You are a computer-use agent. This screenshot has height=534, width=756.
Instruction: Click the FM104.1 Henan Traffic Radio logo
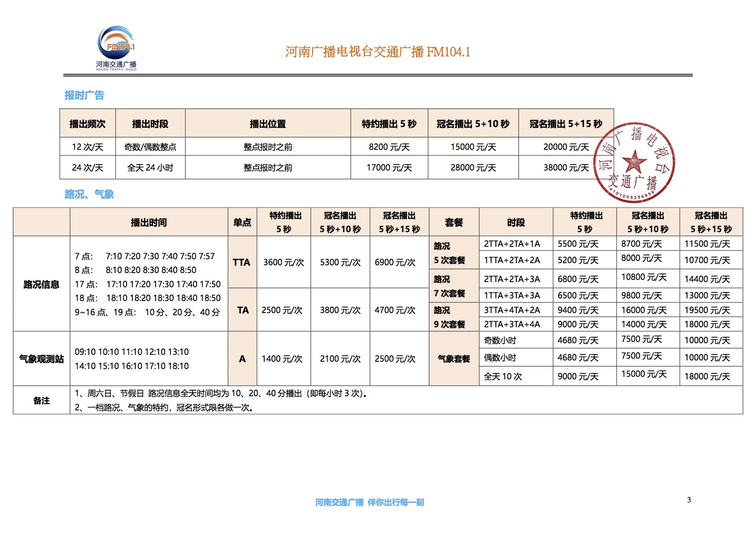click(116, 48)
